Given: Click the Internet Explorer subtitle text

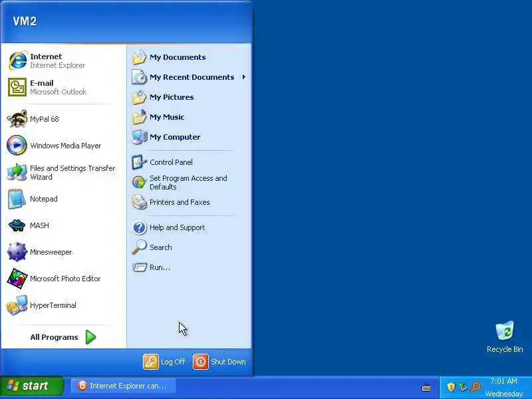Looking at the screenshot, I should [x=57, y=65].
